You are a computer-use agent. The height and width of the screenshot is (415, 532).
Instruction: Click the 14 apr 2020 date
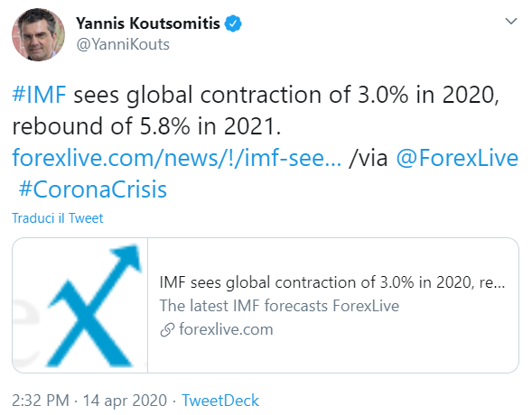125,400
